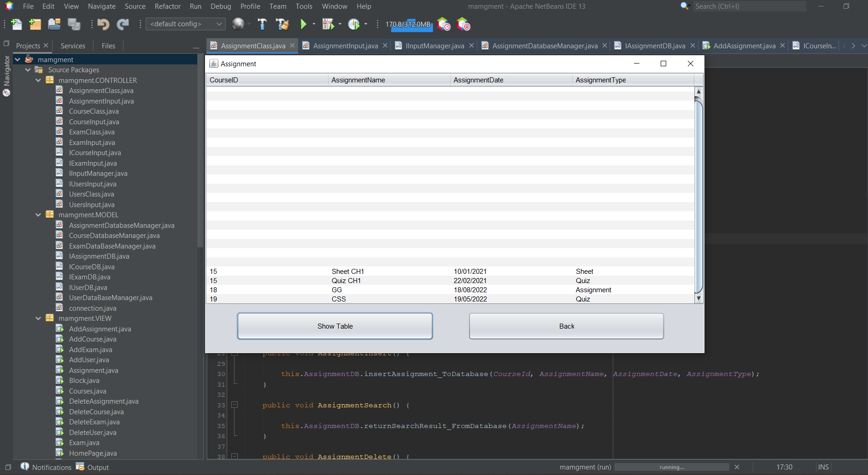Collapse the mamgment.CONTROLLER package
This screenshot has width=868, height=475.
38,80
